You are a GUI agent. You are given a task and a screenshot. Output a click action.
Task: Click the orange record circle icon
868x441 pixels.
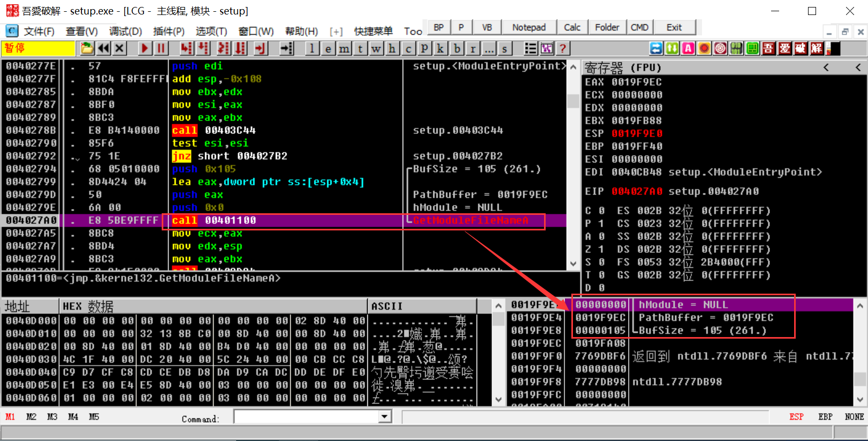(704, 49)
